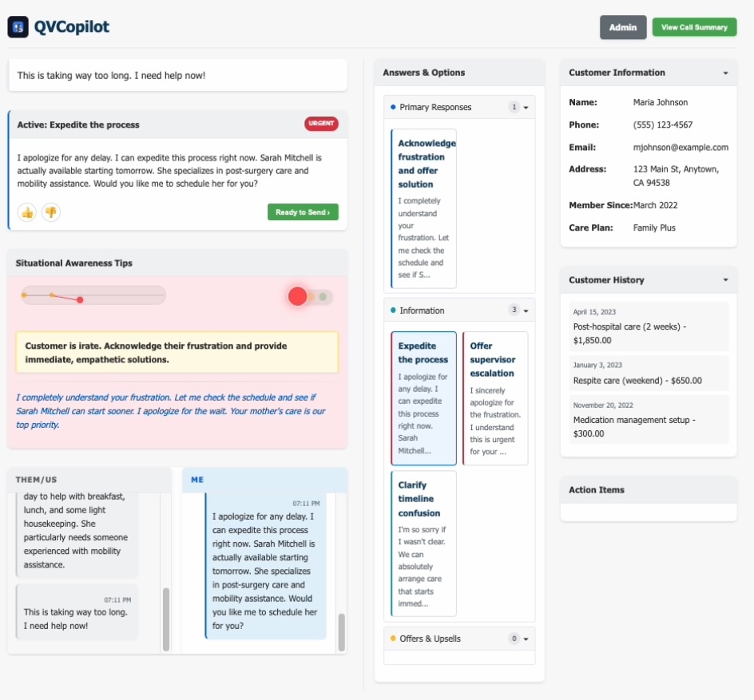The width and height of the screenshot is (754, 700).
Task: Collapse the Information responses section
Action: [x=526, y=311]
